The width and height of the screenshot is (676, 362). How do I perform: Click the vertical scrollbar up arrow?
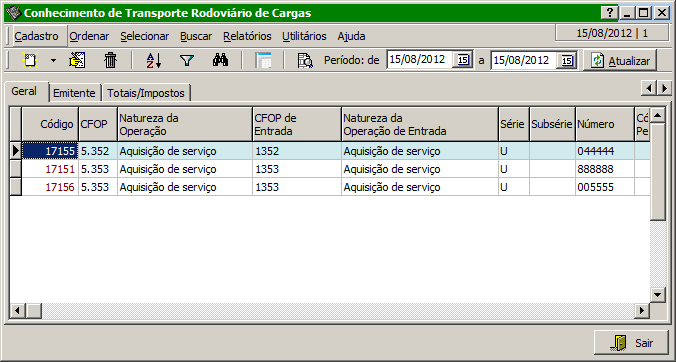658,115
